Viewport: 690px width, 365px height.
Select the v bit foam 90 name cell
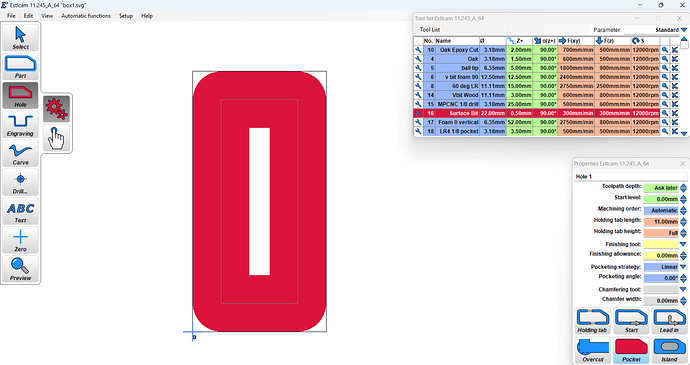pos(457,77)
